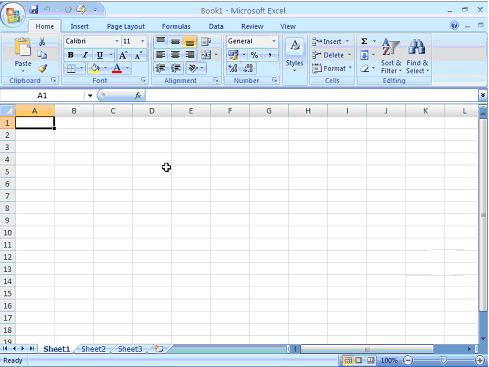The image size is (489, 367).
Task: Open Sheet2 worksheet tab
Action: pos(93,349)
